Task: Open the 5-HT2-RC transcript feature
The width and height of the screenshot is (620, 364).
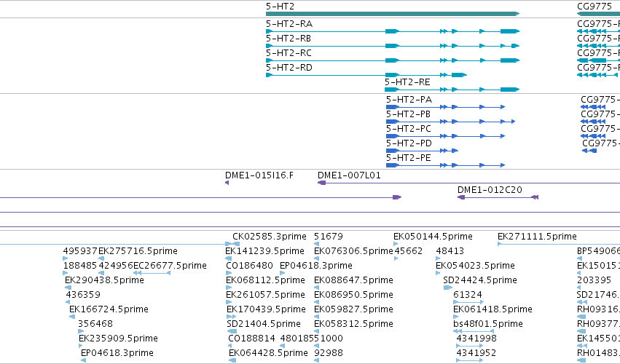Action: tap(392, 60)
